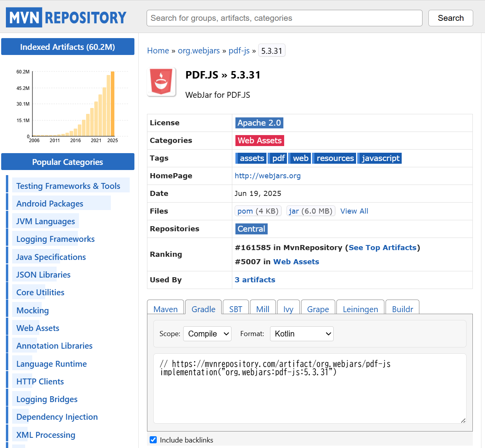The width and height of the screenshot is (485, 448).
Task: Open Annotation Libraries category
Action: point(55,346)
